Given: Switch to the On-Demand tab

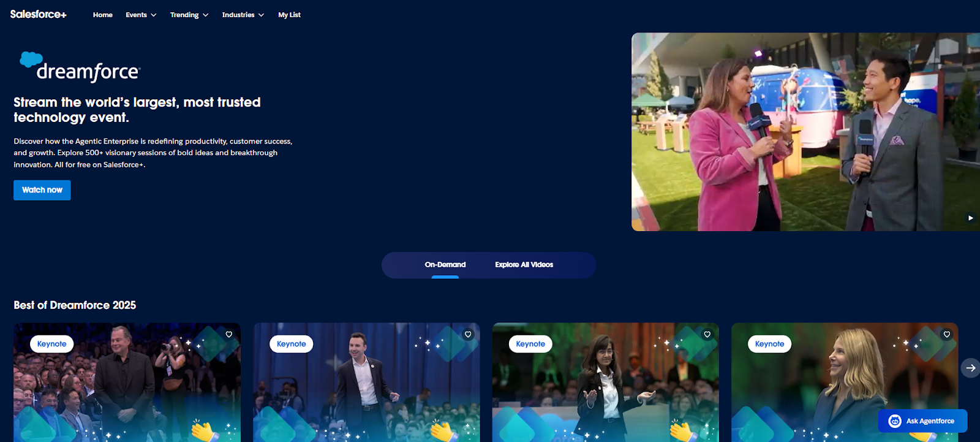Looking at the screenshot, I should coord(445,265).
